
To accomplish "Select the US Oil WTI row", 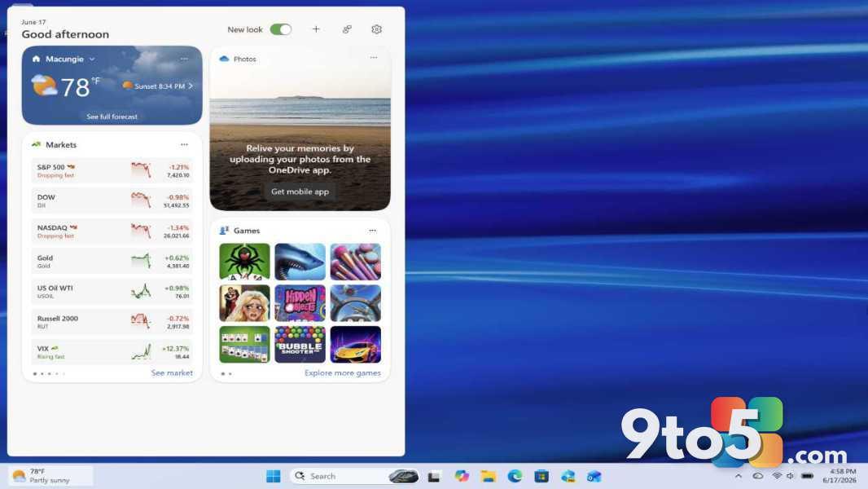I will click(112, 292).
